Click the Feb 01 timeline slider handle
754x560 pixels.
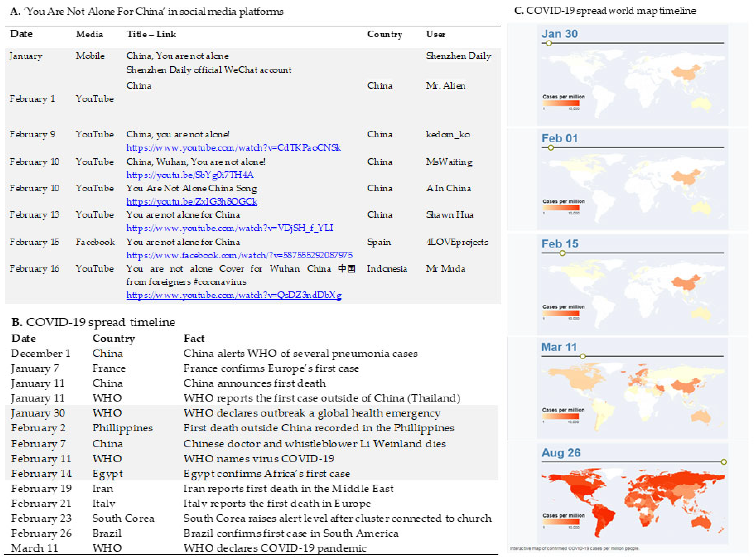pyautogui.click(x=551, y=148)
